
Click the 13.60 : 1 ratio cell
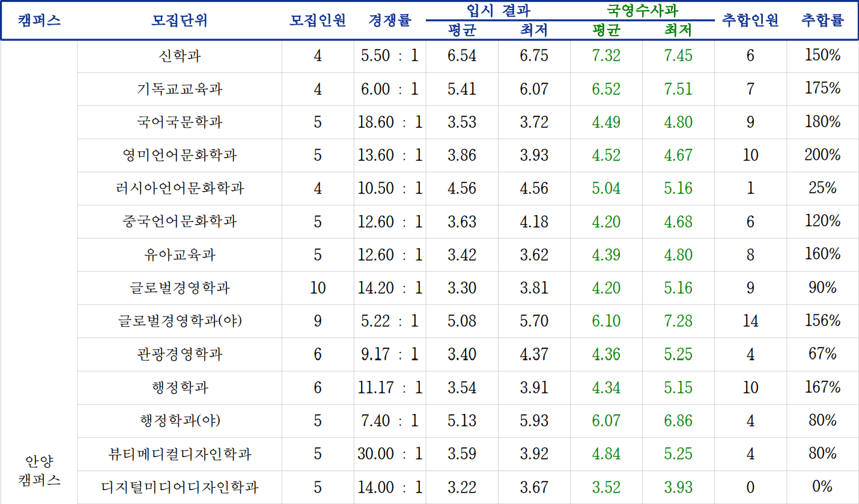[390, 155]
